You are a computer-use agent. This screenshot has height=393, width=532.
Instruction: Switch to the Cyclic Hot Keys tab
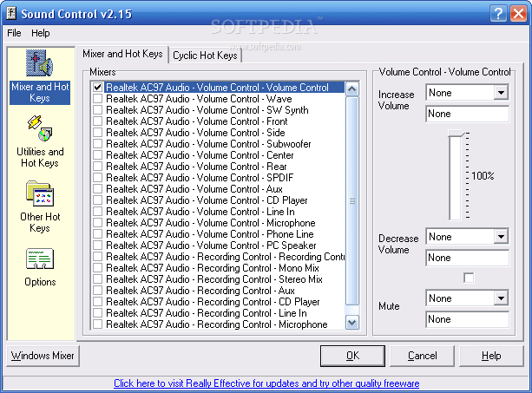pos(205,56)
